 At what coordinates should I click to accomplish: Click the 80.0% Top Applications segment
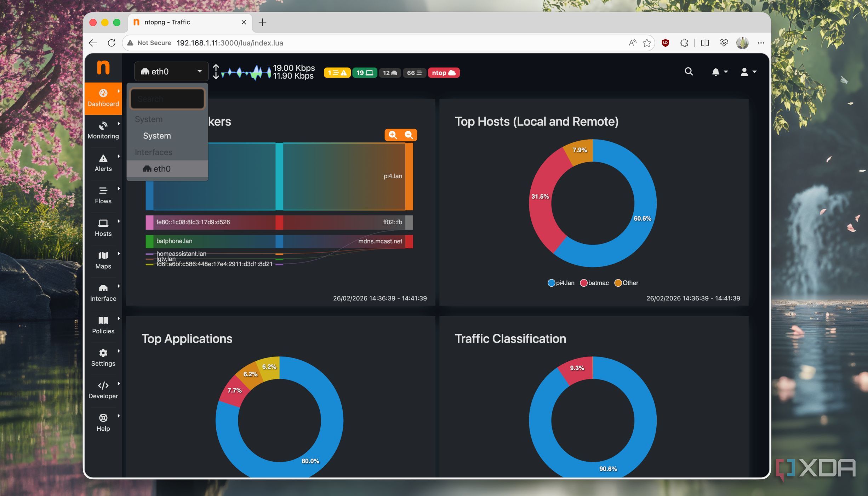(x=310, y=461)
